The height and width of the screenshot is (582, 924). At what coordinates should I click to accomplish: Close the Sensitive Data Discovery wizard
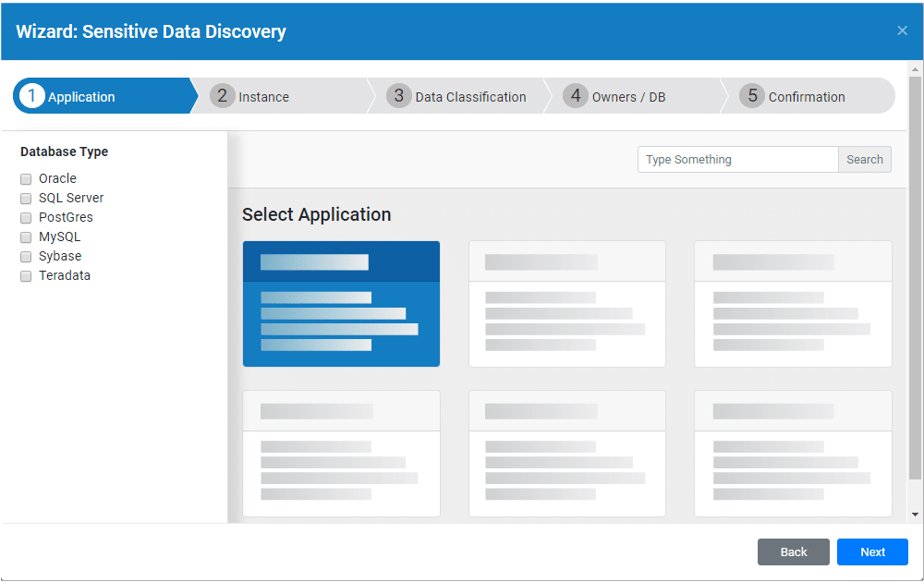[x=902, y=30]
